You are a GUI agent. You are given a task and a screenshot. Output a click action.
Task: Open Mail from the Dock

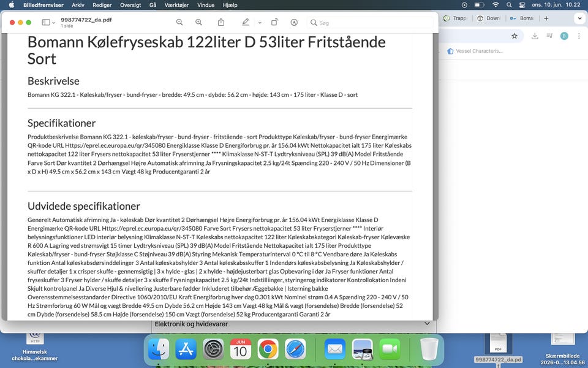point(335,349)
